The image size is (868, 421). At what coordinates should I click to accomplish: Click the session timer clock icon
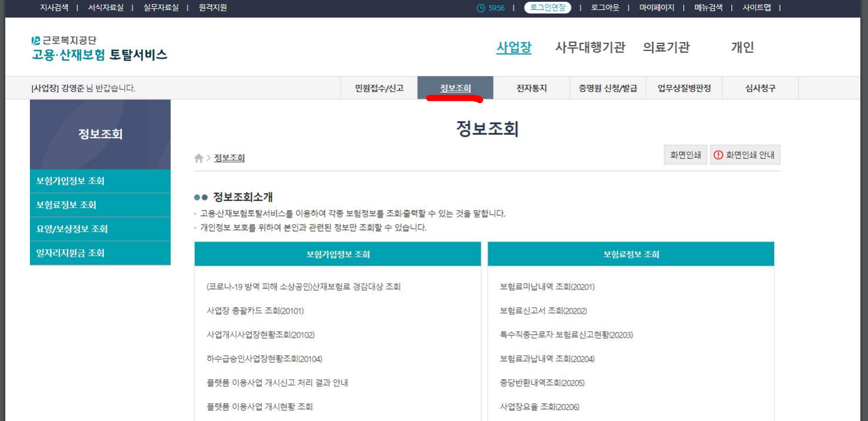[x=481, y=8]
